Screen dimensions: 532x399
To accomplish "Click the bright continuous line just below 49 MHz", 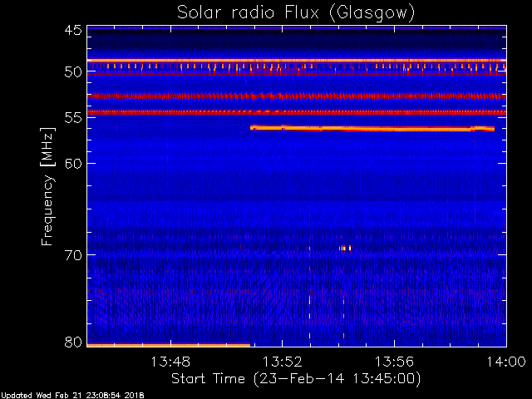I will pyautogui.click(x=297, y=61).
